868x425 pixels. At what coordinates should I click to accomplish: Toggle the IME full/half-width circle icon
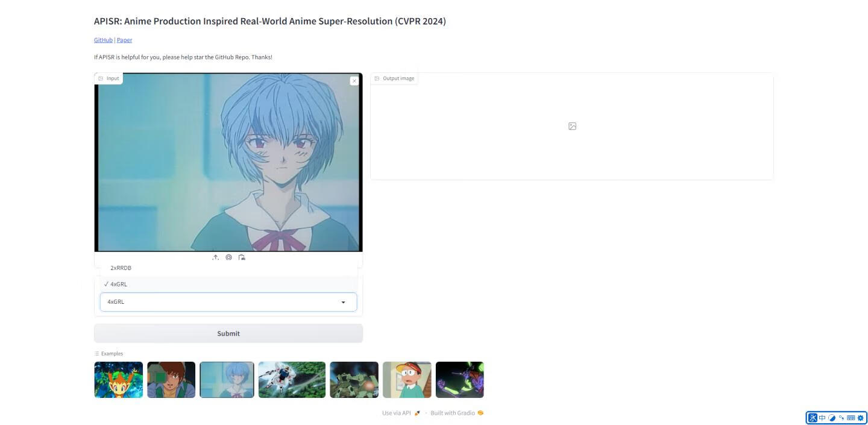pos(832,418)
